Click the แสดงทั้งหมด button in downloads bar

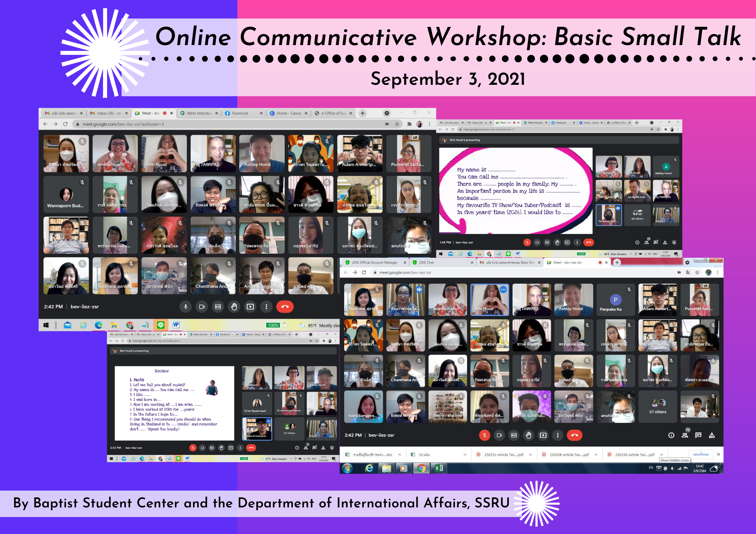[700, 454]
